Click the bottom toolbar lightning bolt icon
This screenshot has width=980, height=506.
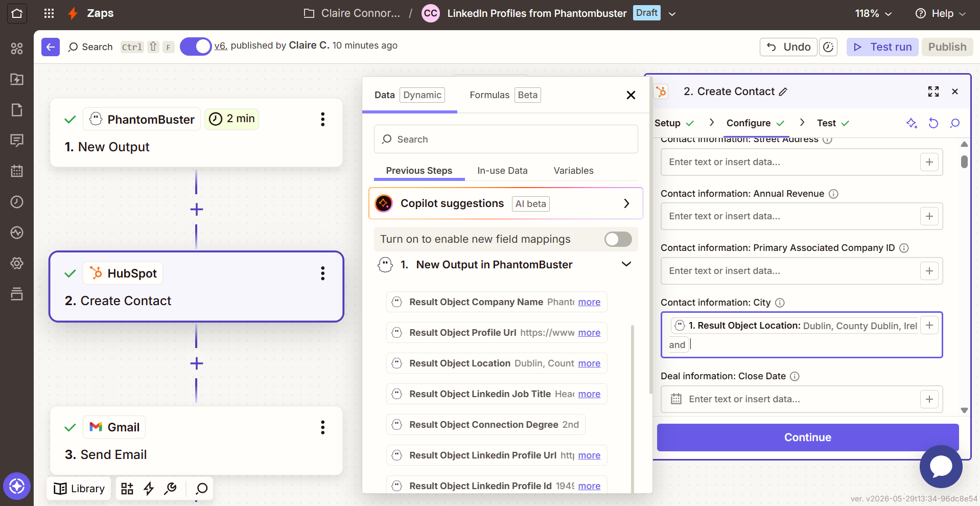pyautogui.click(x=149, y=489)
